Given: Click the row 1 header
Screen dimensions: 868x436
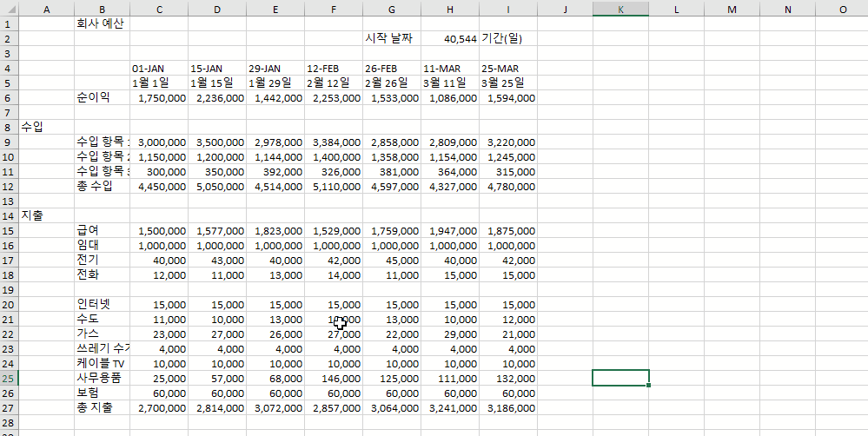Looking at the screenshot, I should click(10, 23).
